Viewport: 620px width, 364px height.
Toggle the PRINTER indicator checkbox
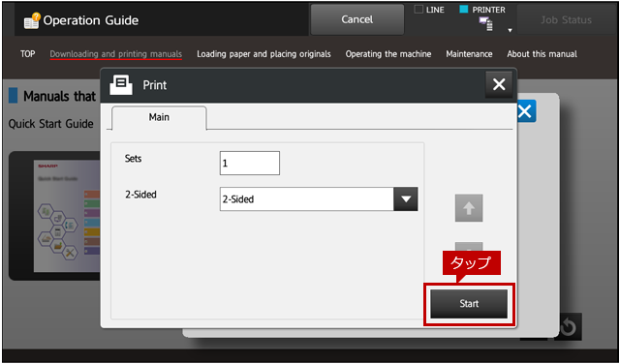click(x=464, y=10)
